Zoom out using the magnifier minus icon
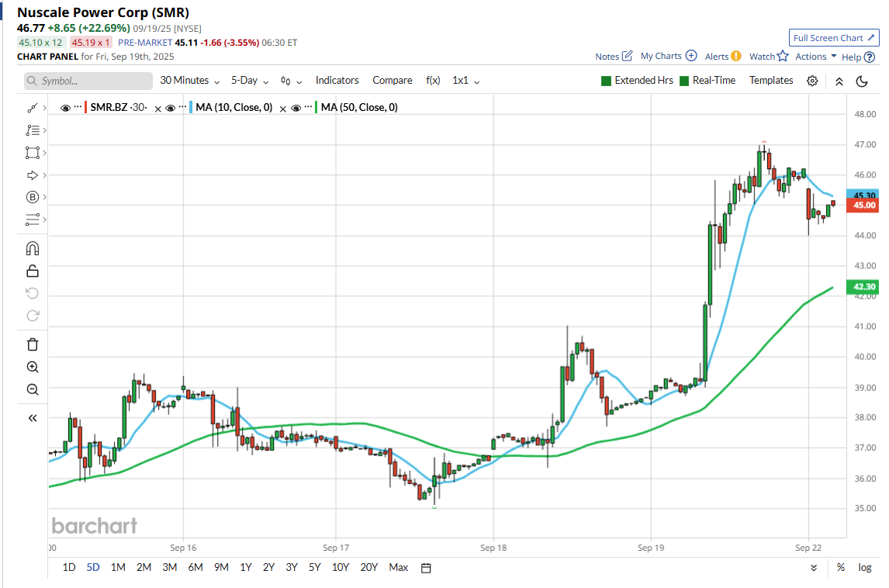 point(32,389)
